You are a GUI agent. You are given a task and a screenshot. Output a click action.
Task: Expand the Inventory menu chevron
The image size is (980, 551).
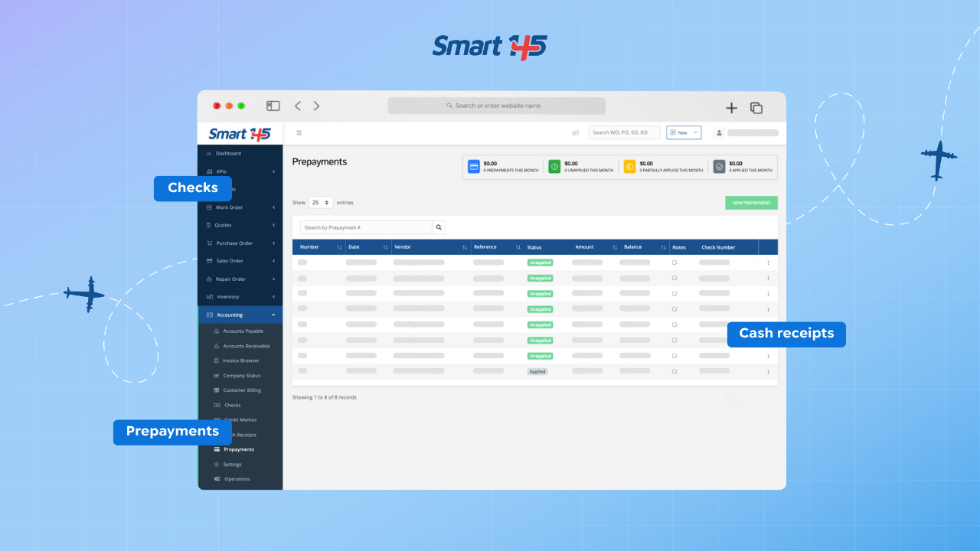click(273, 297)
